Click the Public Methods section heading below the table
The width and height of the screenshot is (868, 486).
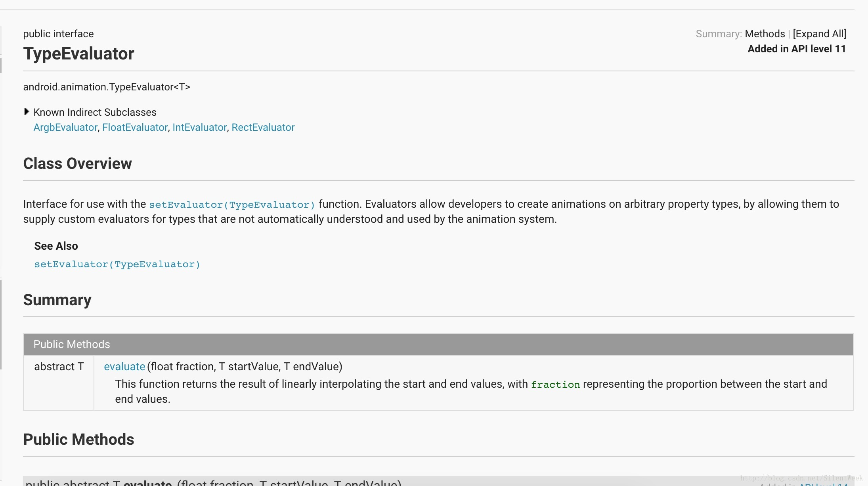(x=78, y=439)
